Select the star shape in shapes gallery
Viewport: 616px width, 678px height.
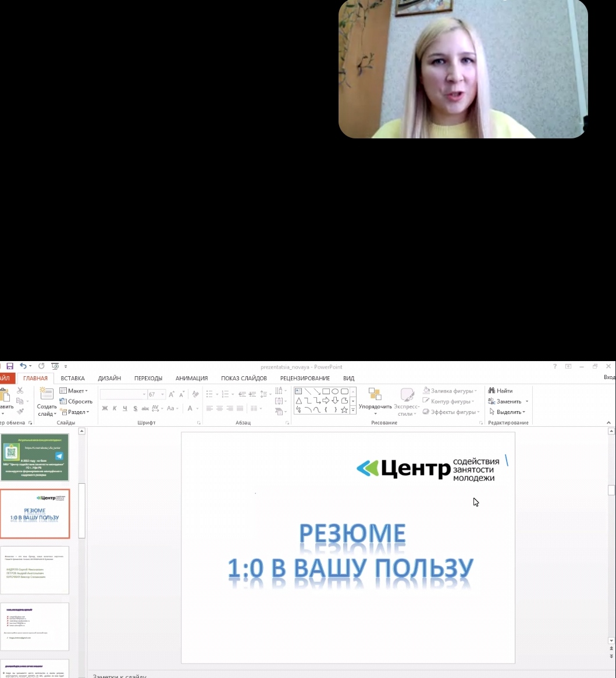click(344, 410)
